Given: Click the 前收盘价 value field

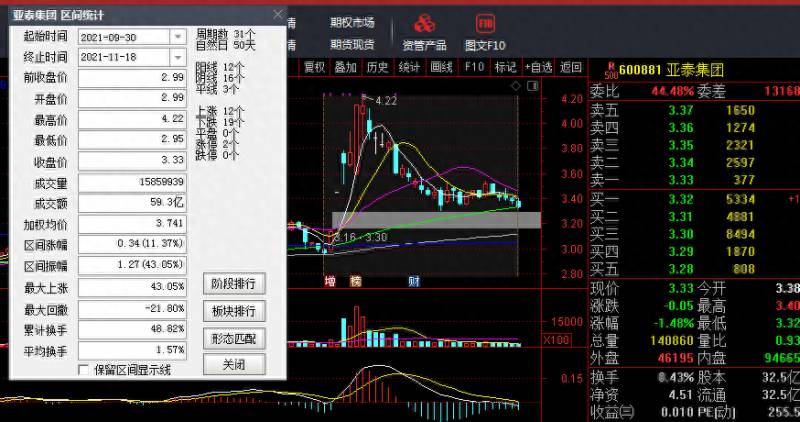Looking at the screenshot, I should pyautogui.click(x=132, y=78).
